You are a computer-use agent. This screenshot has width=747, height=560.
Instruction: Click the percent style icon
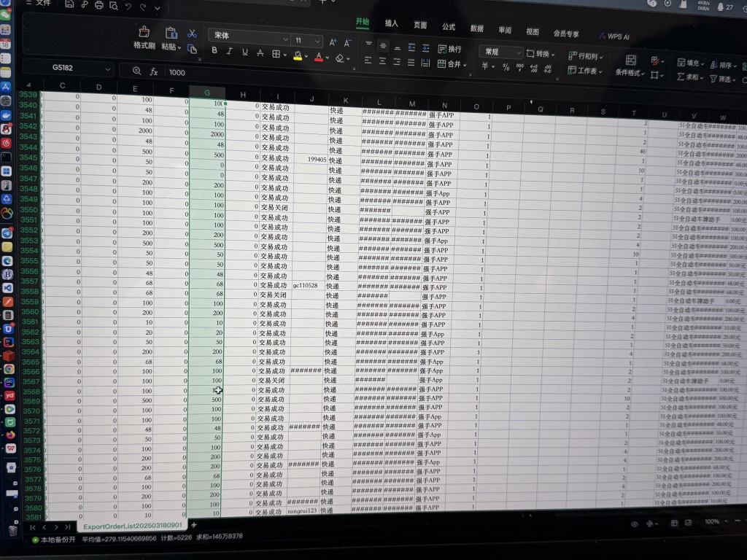(506, 67)
